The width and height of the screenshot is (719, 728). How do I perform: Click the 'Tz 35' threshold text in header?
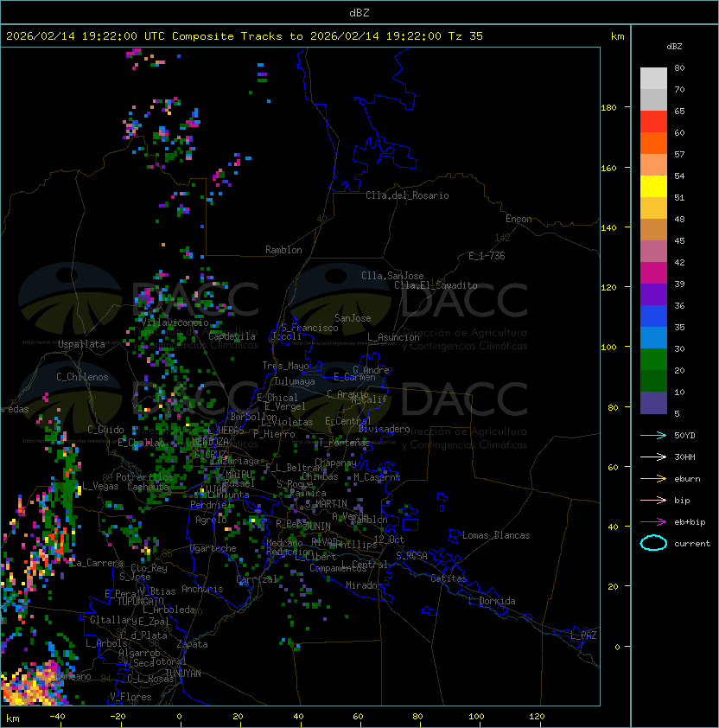click(x=466, y=36)
